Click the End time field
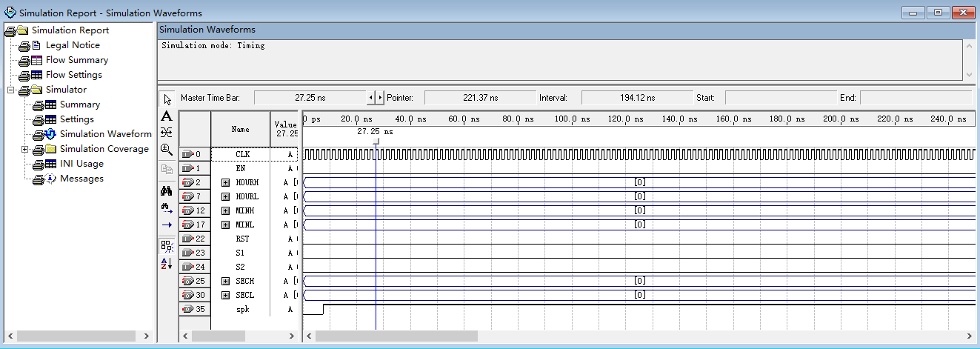980x349 pixels. click(915, 97)
